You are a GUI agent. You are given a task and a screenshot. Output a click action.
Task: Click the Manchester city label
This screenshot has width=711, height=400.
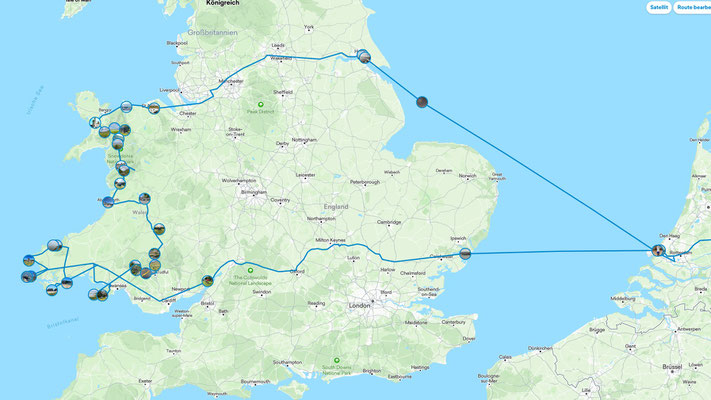231,81
